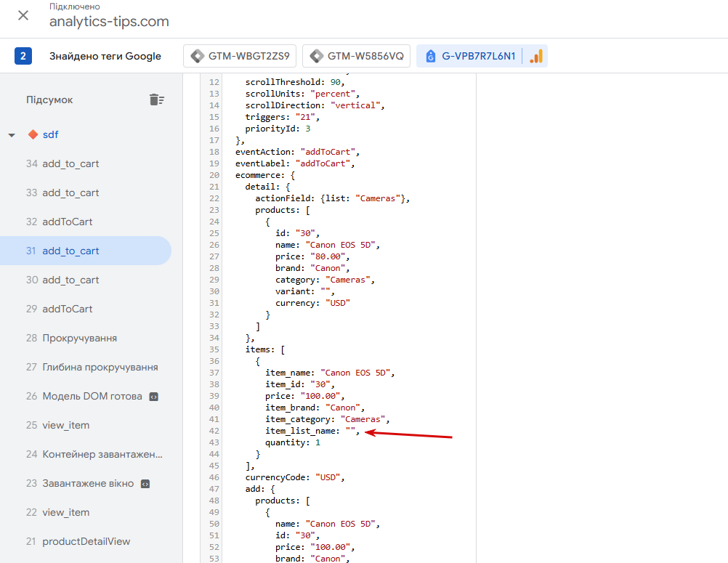728x563 pixels.
Task: Select event 31 add_to_cart
Action: 86,251
